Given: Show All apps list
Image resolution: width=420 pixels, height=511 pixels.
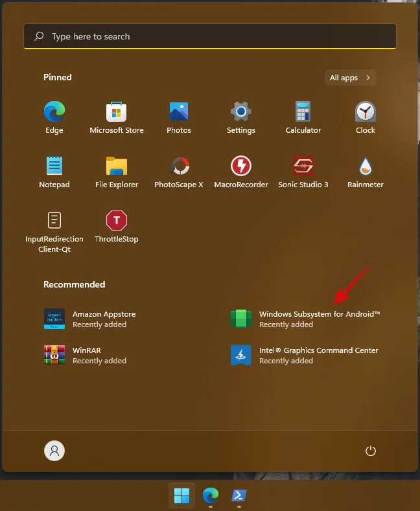Looking at the screenshot, I should click(x=350, y=78).
